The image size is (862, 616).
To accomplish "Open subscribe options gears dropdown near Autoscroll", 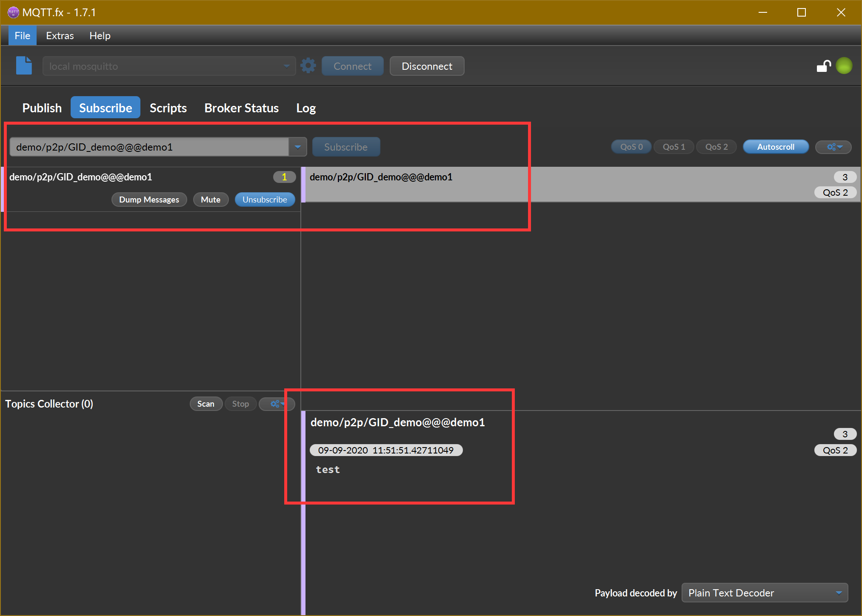I will 833,147.
